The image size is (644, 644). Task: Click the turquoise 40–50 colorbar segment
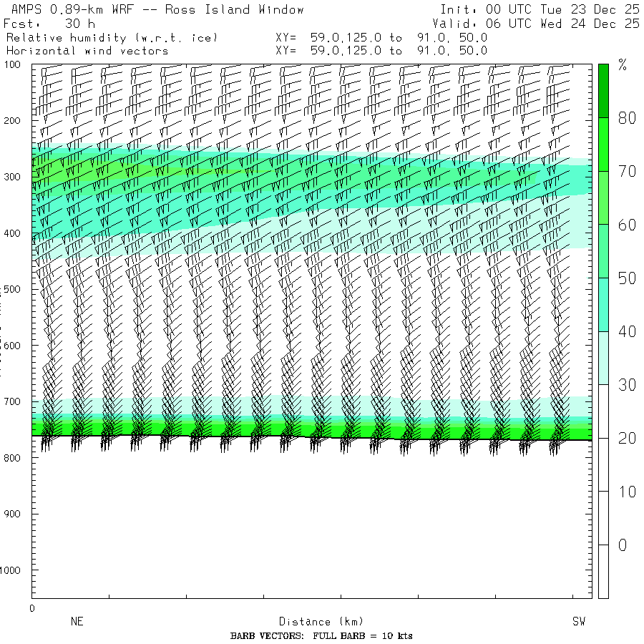(x=603, y=304)
